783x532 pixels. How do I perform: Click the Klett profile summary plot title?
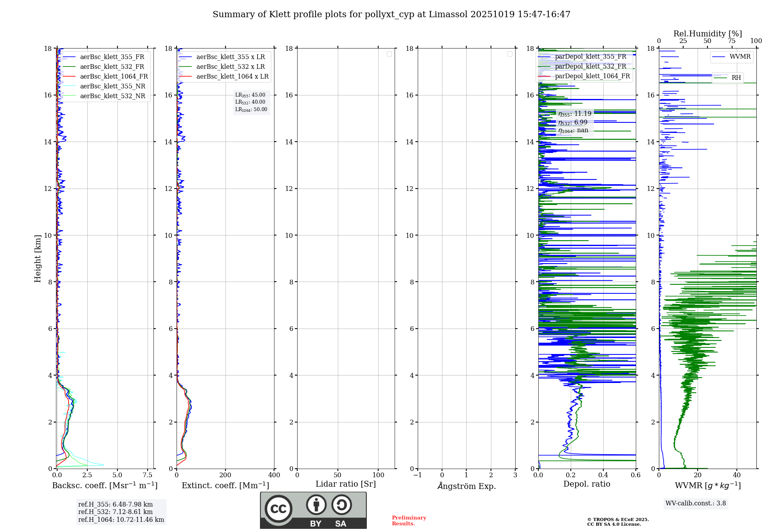(391, 14)
